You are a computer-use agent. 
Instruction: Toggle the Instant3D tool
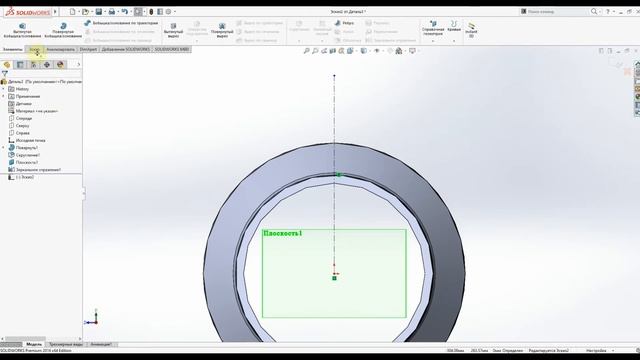[x=471, y=31]
